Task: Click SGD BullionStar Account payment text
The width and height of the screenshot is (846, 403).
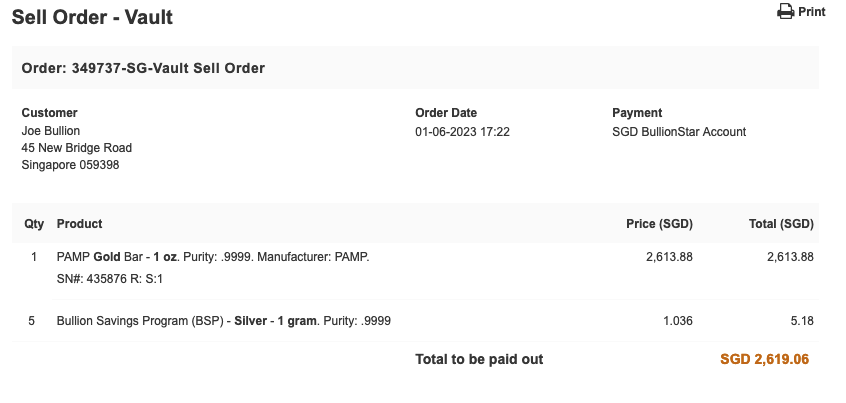Action: [679, 132]
